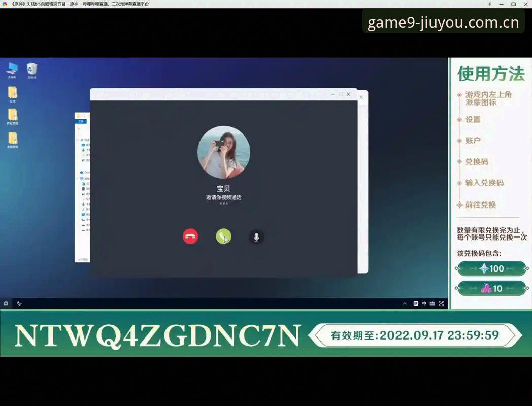Image resolution: width=532 pixels, height=406 pixels.
Task: Click the taskbar icon beside the Start button
Action: (x=19, y=303)
